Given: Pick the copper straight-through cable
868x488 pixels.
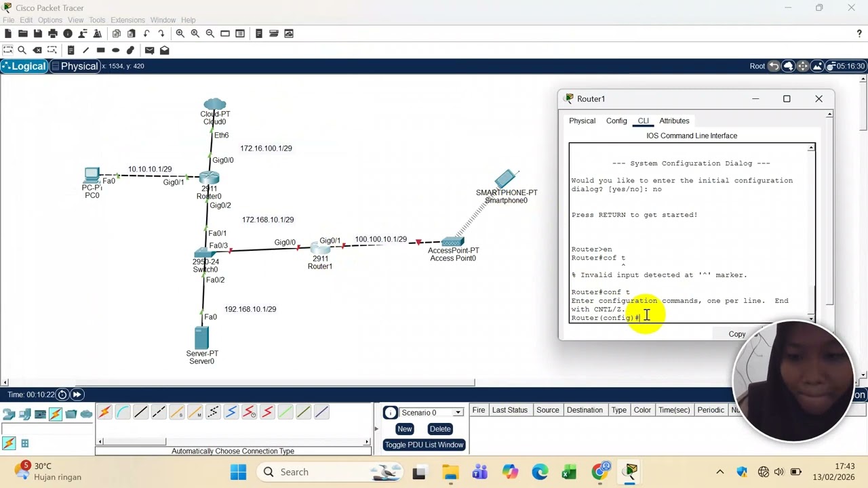Looking at the screenshot, I should pyautogui.click(x=140, y=412).
